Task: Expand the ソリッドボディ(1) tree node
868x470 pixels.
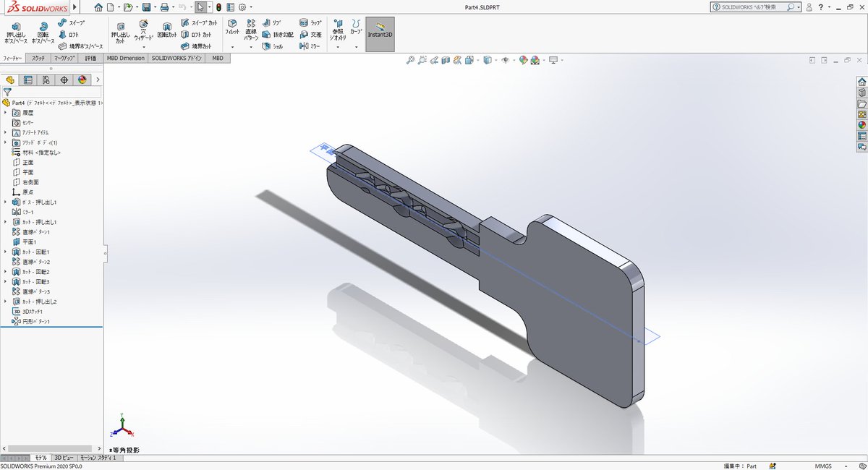Action: [x=6, y=142]
